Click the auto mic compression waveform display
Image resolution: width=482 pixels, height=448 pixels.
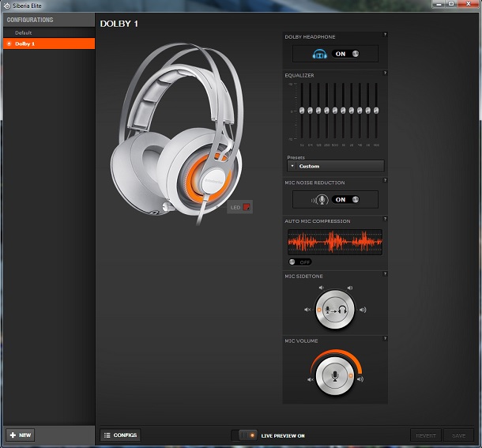coord(335,242)
